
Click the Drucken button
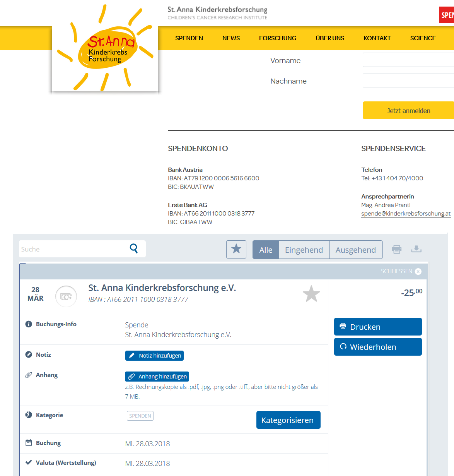[378, 327]
